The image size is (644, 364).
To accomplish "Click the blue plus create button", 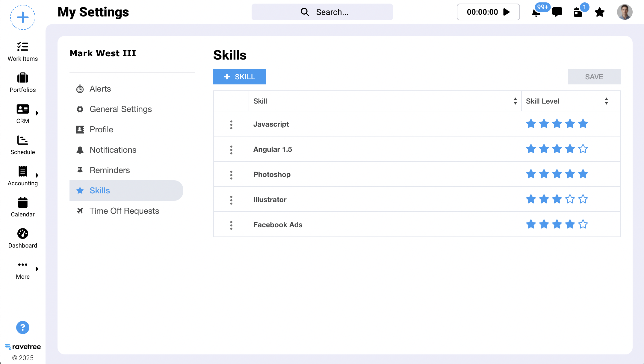I will click(23, 17).
